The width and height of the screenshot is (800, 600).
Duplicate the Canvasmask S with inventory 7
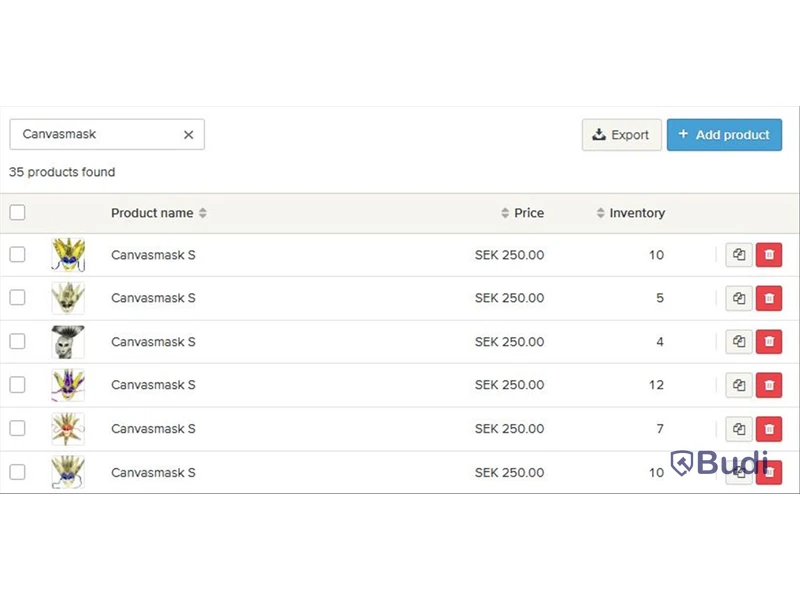(739, 429)
